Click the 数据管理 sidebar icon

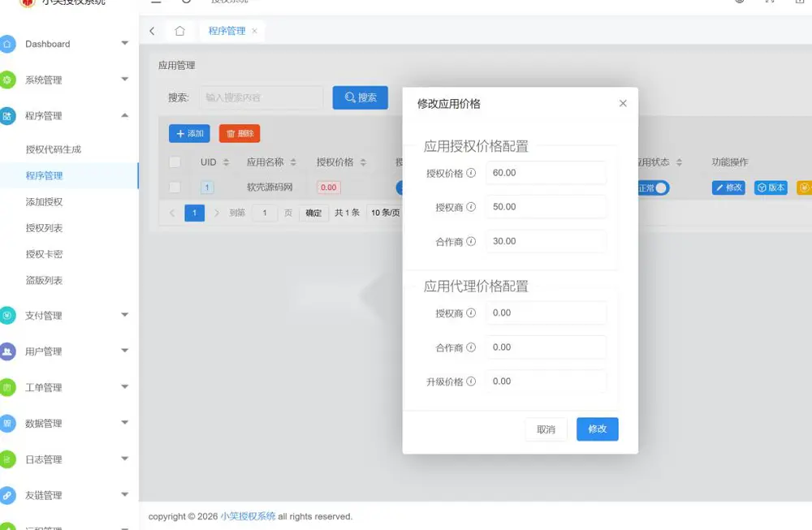click(7, 424)
